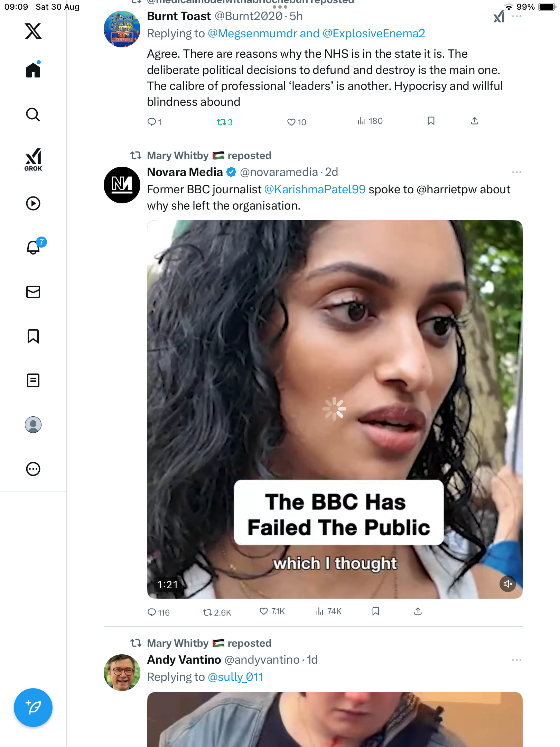Open the profile avatar in sidebar
Screen dimensions: 560x747
33,425
